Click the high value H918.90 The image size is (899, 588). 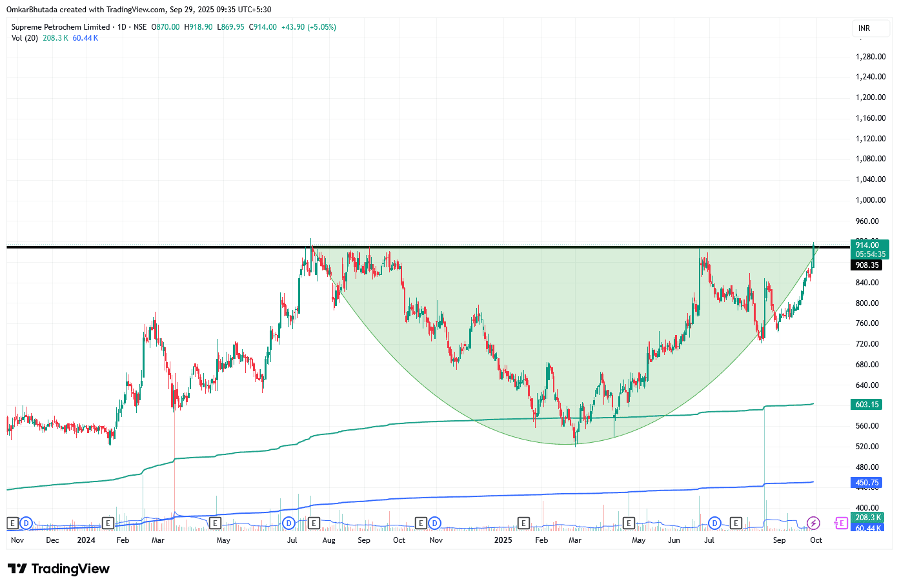pos(198,27)
